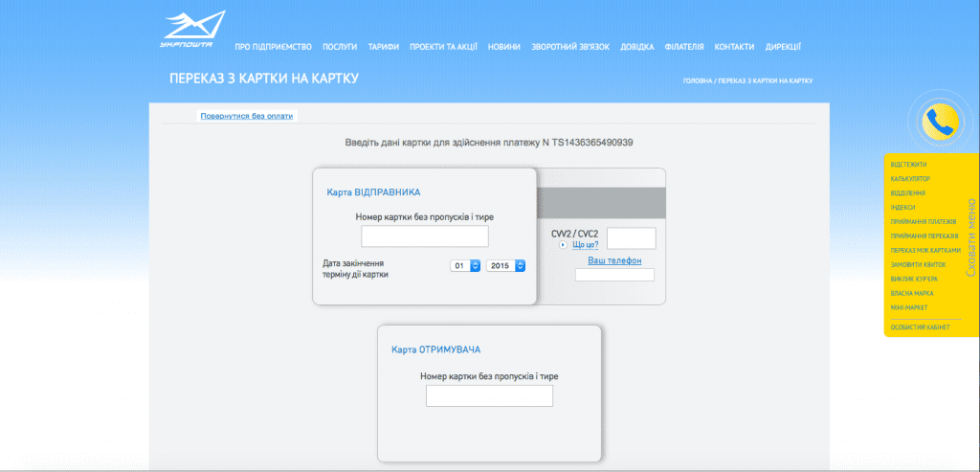Open 'ПЕРЕКАЗ МІЖ КАРТКАМИ' in the side menu
Viewport: 980px width, 472px height.
(925, 250)
